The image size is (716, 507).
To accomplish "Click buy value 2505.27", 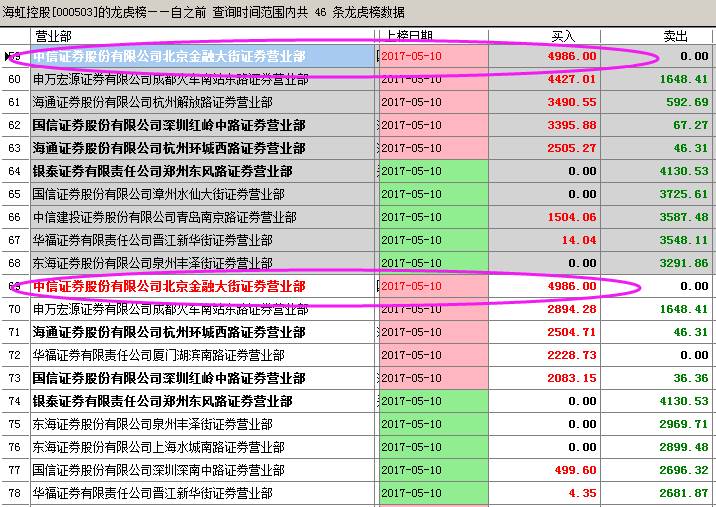I will click(572, 148).
